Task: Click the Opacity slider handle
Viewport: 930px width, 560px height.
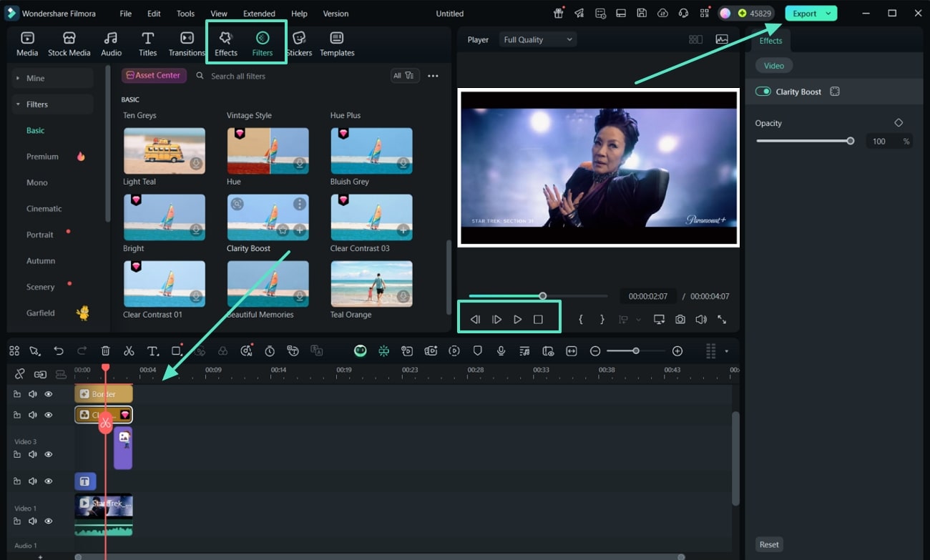Action: (x=851, y=141)
